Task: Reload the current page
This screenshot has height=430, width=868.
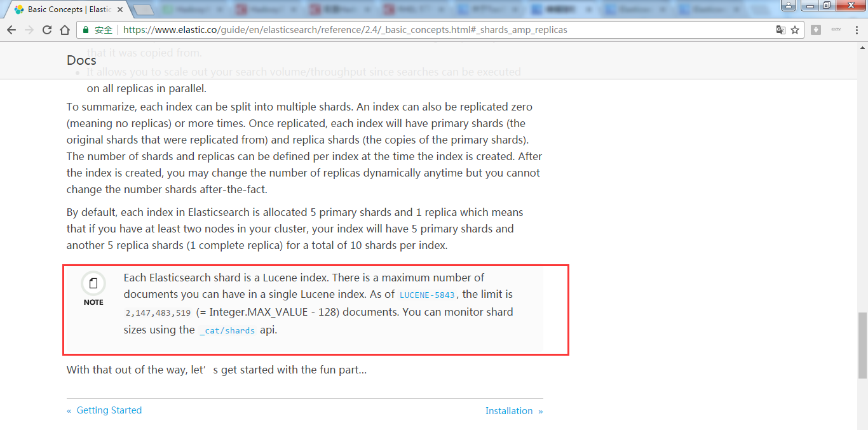Action: tap(47, 30)
